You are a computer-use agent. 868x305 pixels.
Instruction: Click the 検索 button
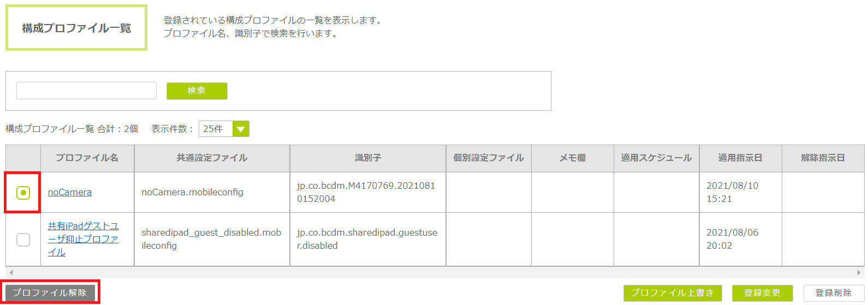[x=197, y=91]
